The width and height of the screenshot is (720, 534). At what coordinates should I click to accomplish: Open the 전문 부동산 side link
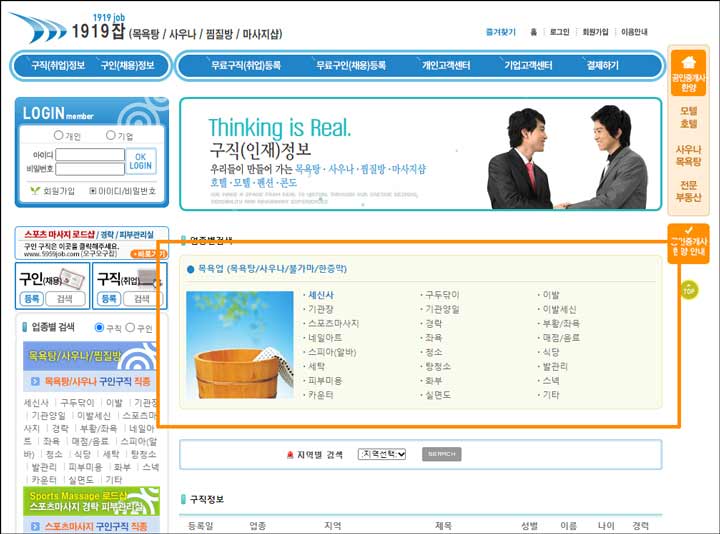[x=688, y=191]
